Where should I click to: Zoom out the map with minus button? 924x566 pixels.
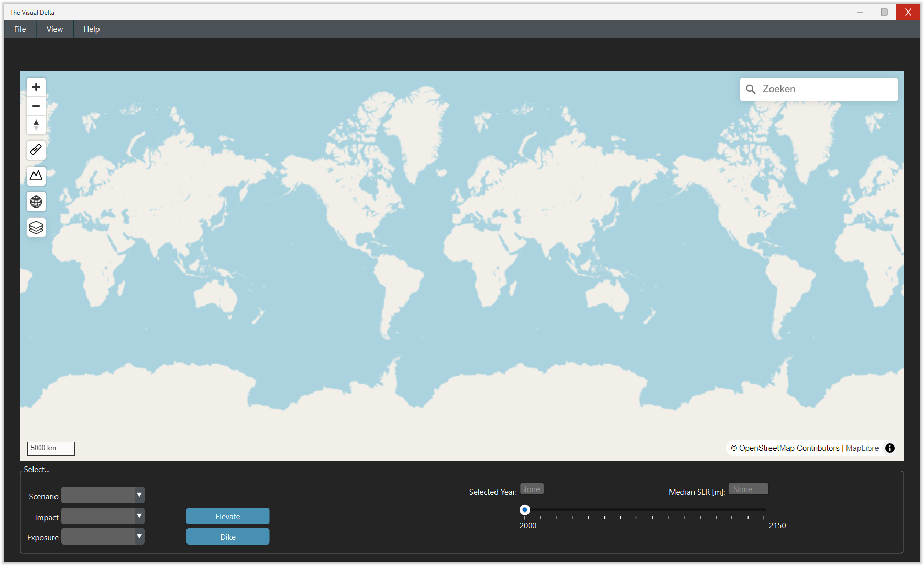tap(36, 106)
